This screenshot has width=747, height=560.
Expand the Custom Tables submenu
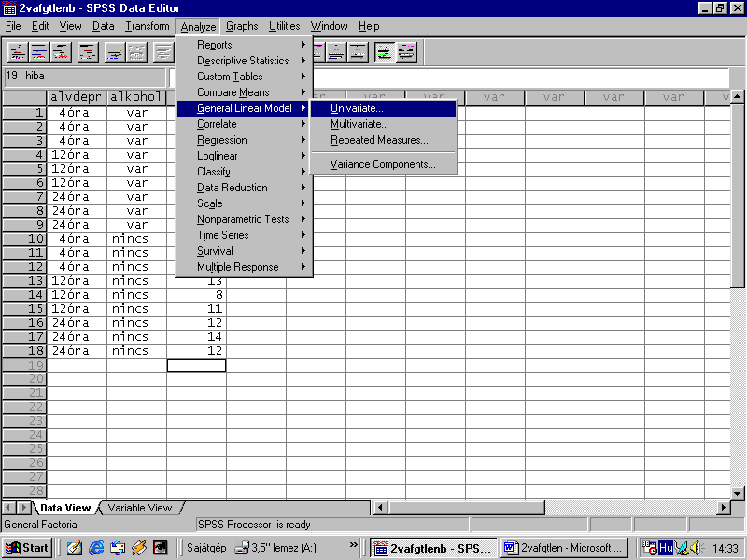(x=245, y=77)
